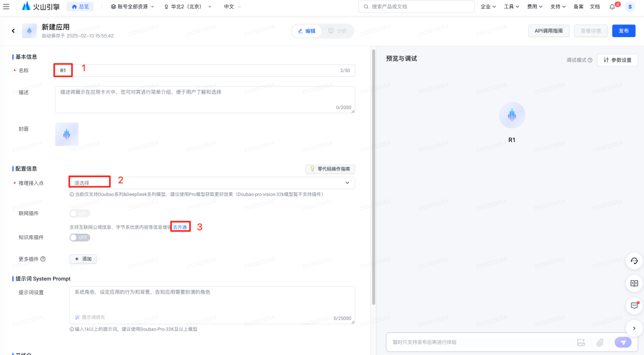Switch to the 分析 tab
644x355 pixels.
[x=337, y=31]
